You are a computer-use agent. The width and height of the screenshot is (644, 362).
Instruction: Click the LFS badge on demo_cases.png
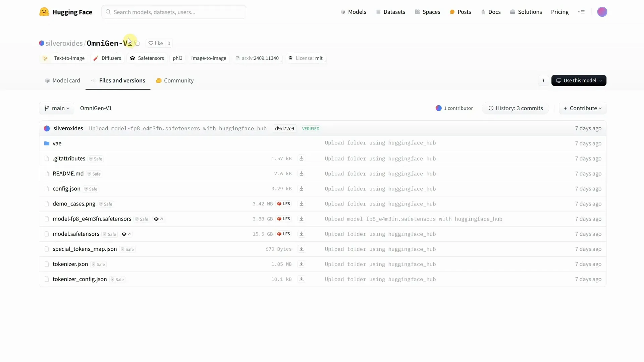point(283,203)
